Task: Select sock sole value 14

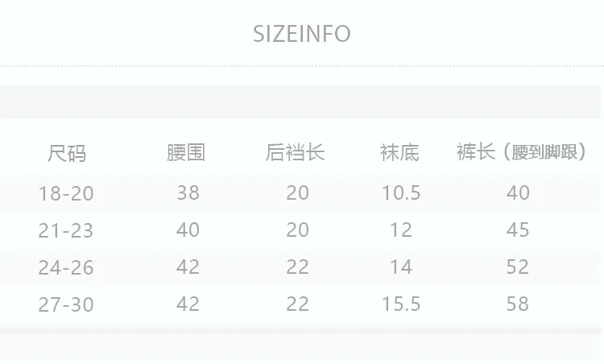Action: pyautogui.click(x=401, y=267)
